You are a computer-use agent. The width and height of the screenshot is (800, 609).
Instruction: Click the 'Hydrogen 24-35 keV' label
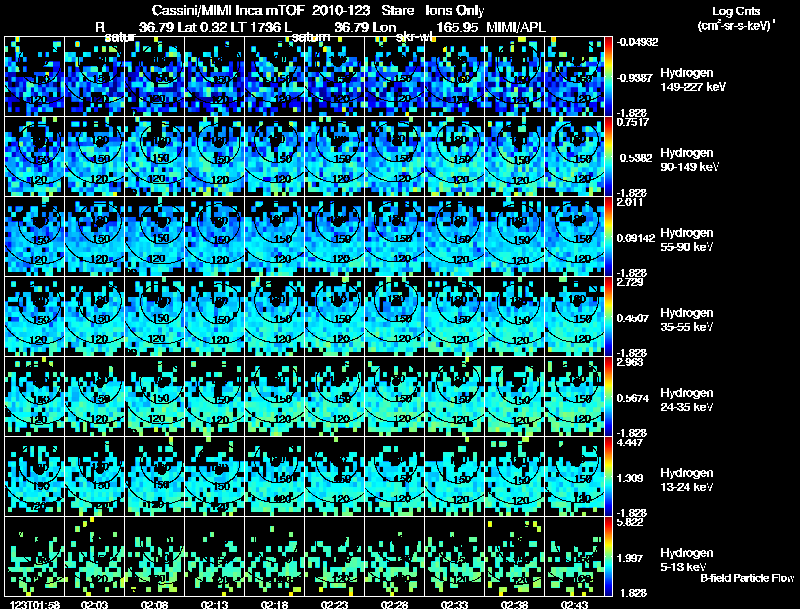pyautogui.click(x=687, y=400)
